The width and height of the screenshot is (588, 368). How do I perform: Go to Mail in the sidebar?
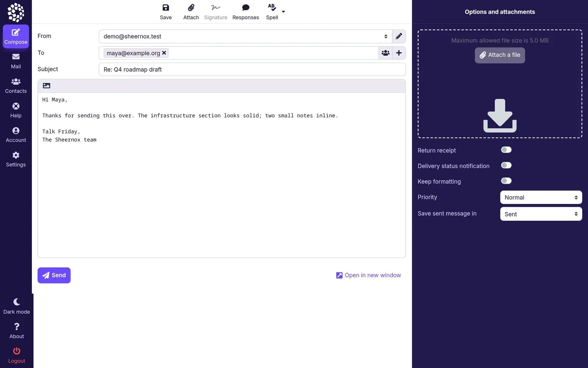(x=16, y=61)
